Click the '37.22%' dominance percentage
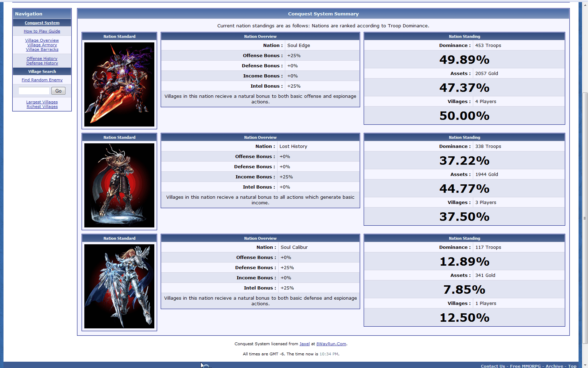Viewport: 588px width, 368px height. [464, 161]
